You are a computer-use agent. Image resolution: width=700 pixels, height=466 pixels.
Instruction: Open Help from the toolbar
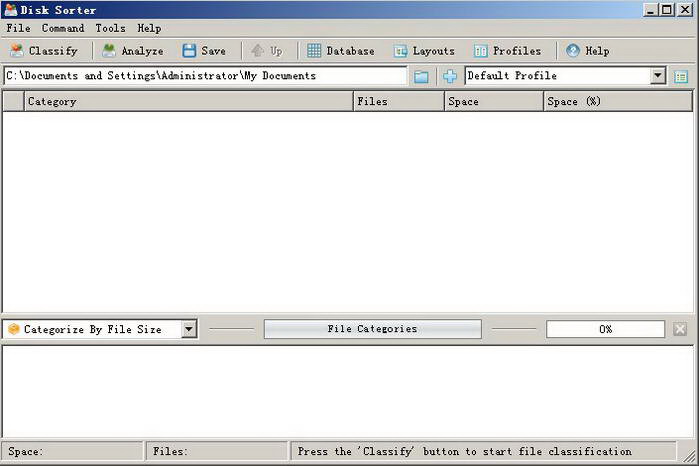[588, 51]
